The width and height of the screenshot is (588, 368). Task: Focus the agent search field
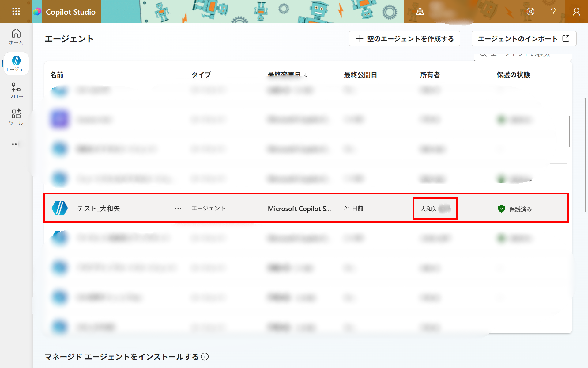point(523,56)
